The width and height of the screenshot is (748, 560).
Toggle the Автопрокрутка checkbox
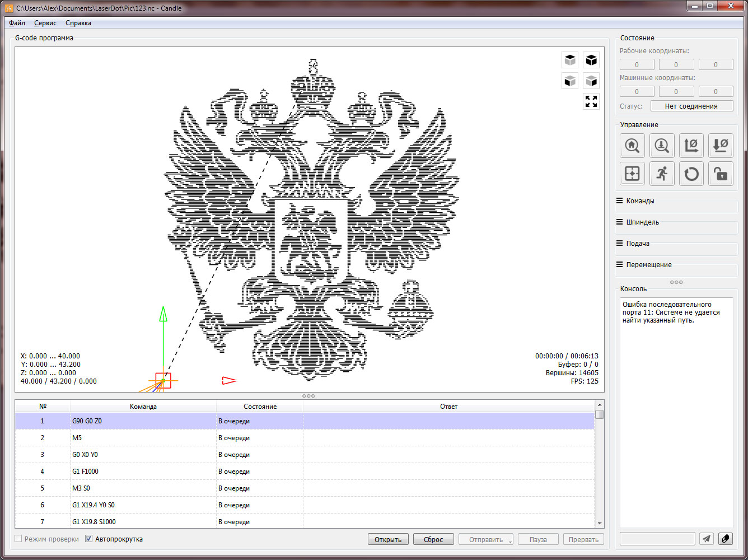click(89, 539)
